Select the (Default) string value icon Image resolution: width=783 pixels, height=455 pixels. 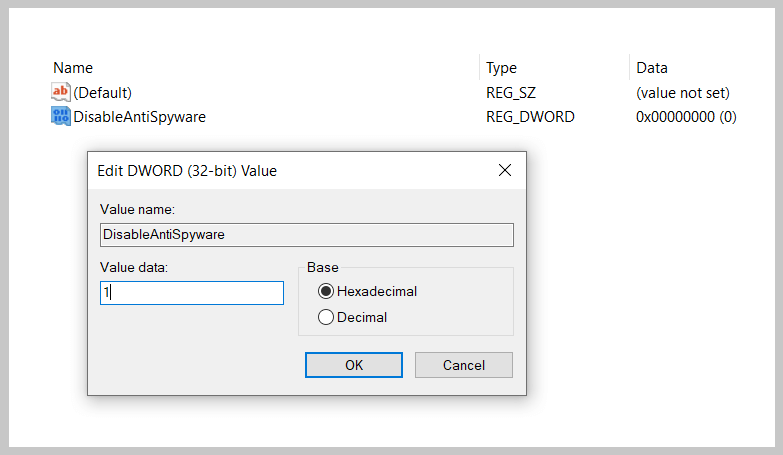(60, 92)
